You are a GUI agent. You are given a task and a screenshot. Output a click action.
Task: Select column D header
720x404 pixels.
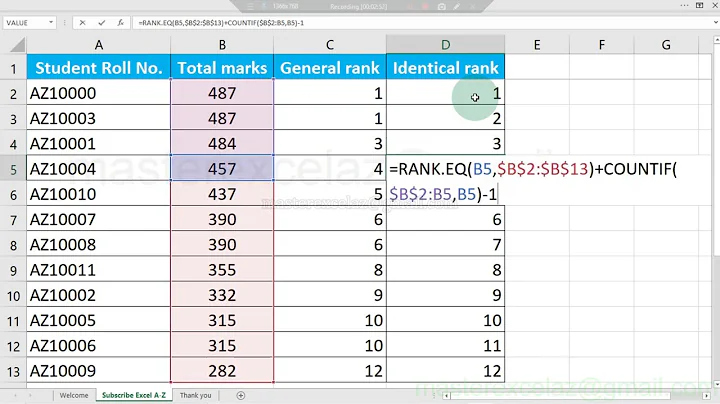point(445,45)
